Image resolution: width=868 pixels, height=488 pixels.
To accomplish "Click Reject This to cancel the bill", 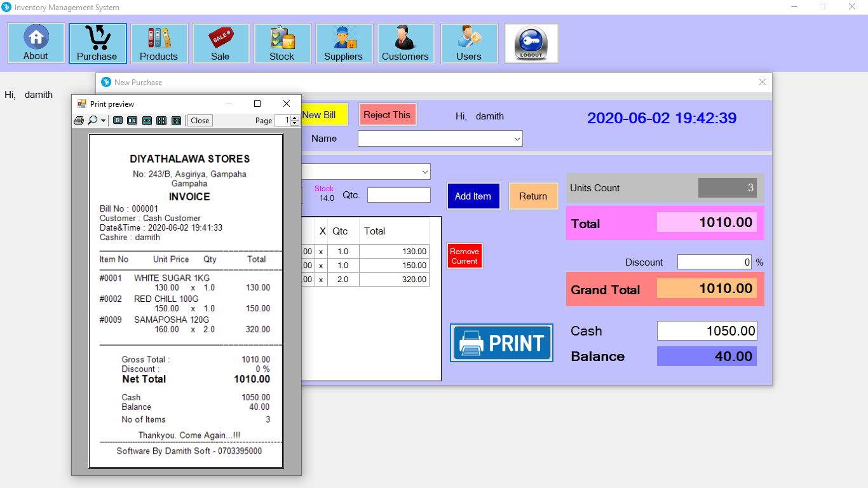I will click(x=388, y=114).
